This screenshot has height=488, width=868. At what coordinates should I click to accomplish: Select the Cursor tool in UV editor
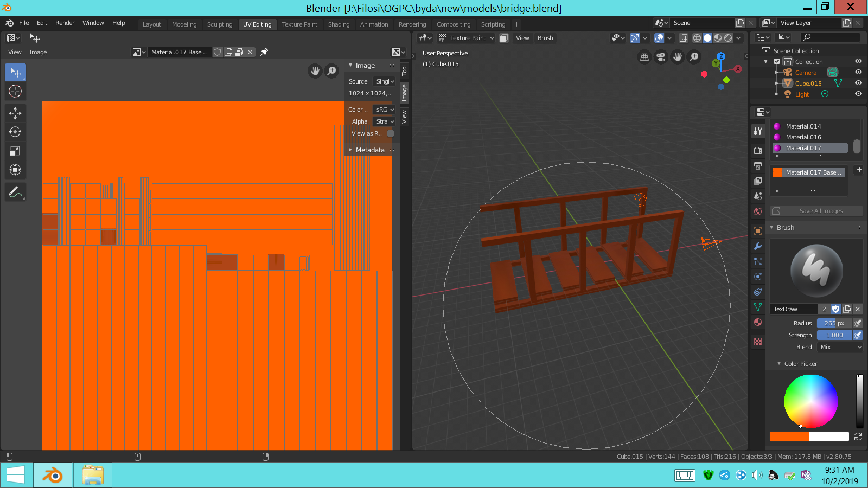15,91
